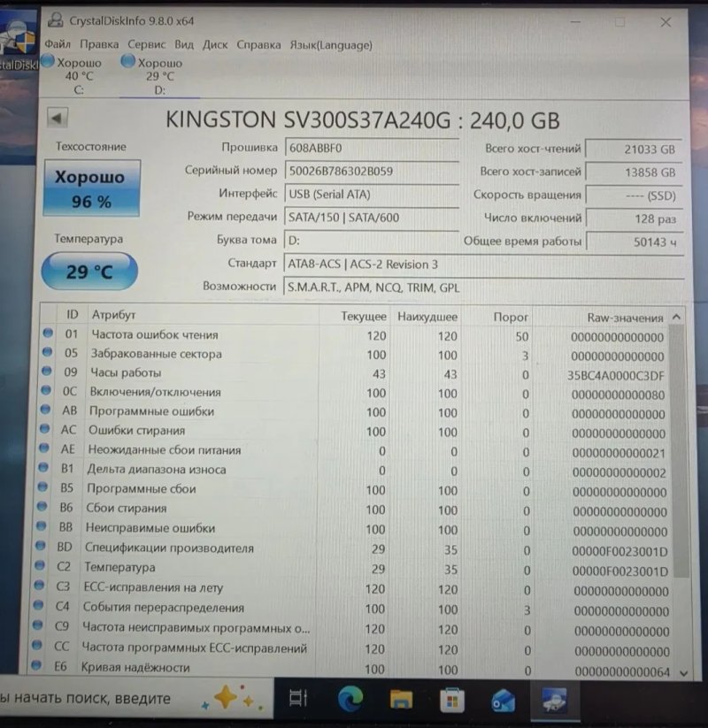Image resolution: width=708 pixels, height=728 pixels.
Task: Click the power-on hours value 50143 ч
Action: click(635, 241)
